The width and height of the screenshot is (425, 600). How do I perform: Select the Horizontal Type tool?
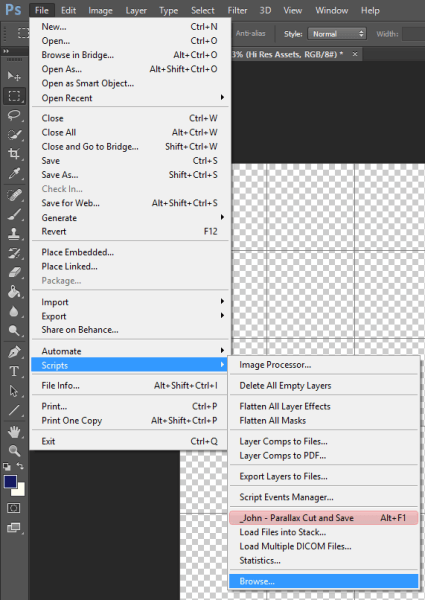tap(14, 372)
